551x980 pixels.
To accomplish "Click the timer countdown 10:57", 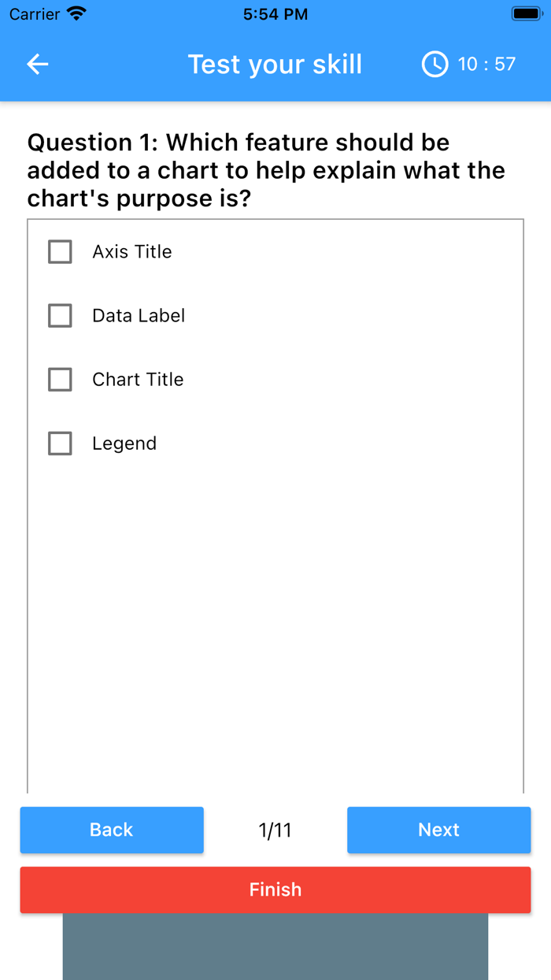I will pyautogui.click(x=486, y=65).
